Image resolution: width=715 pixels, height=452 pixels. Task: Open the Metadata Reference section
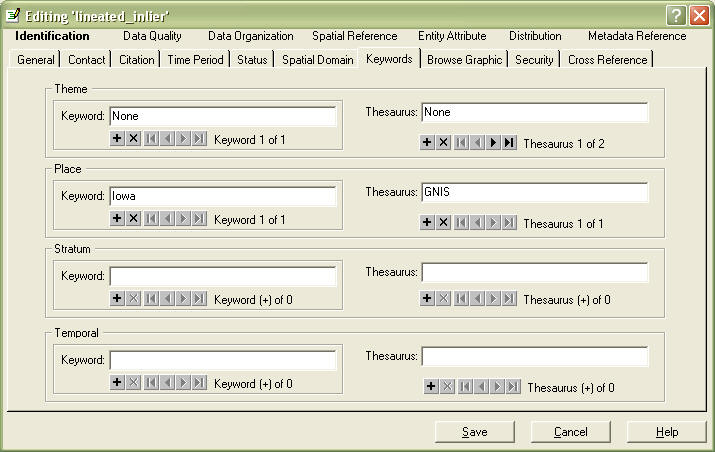636,36
